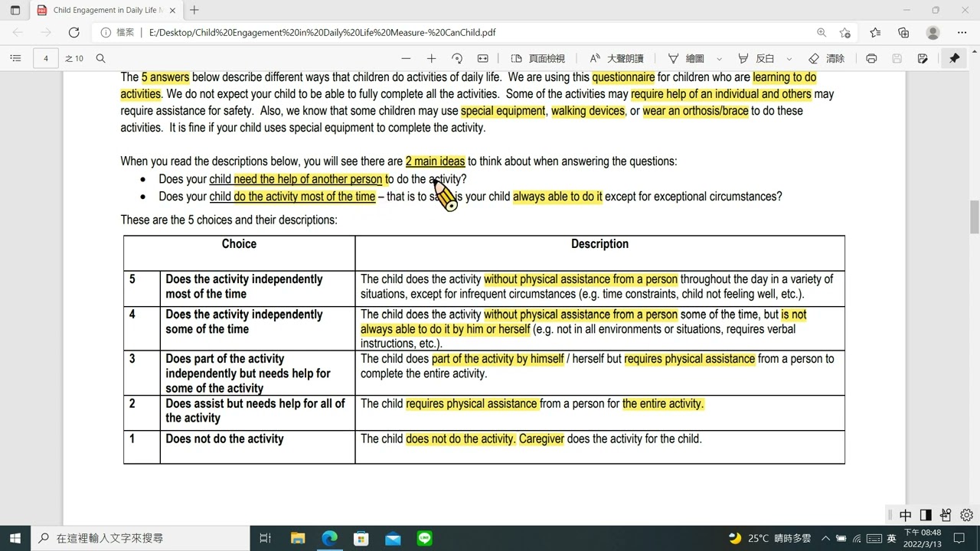
Task: Click the IME punctuation mode icon
Action: click(x=946, y=515)
